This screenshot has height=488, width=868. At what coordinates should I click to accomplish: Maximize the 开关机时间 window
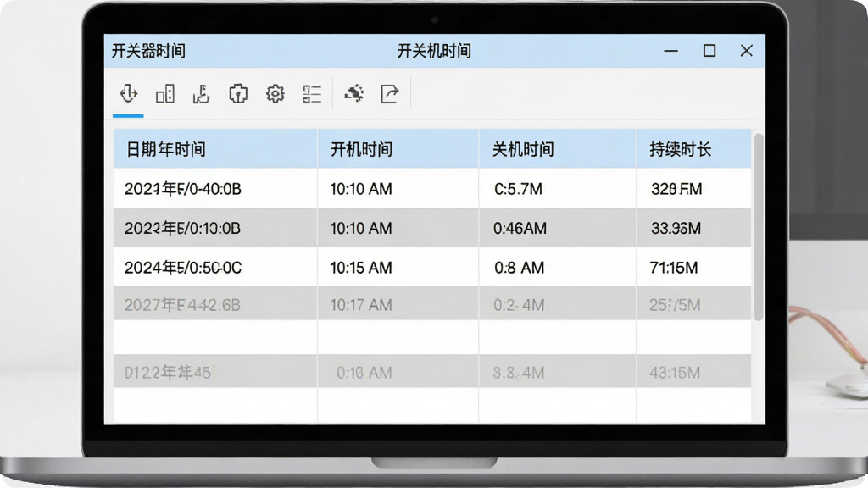pyautogui.click(x=709, y=51)
